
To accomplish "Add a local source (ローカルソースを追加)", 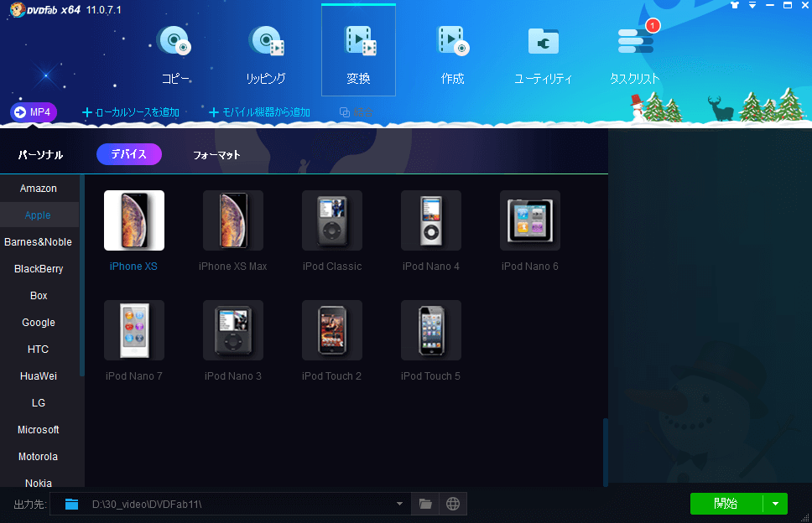I will pyautogui.click(x=131, y=112).
